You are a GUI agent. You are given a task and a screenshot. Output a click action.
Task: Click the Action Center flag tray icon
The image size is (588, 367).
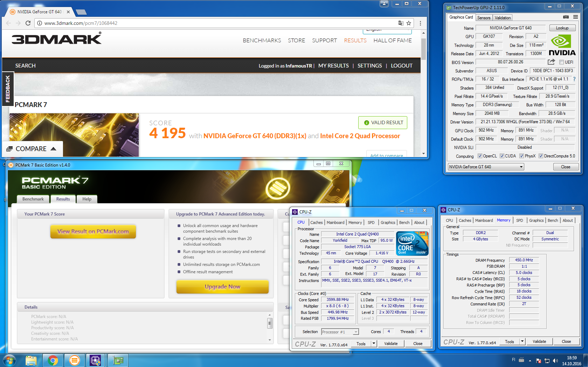tap(539, 360)
